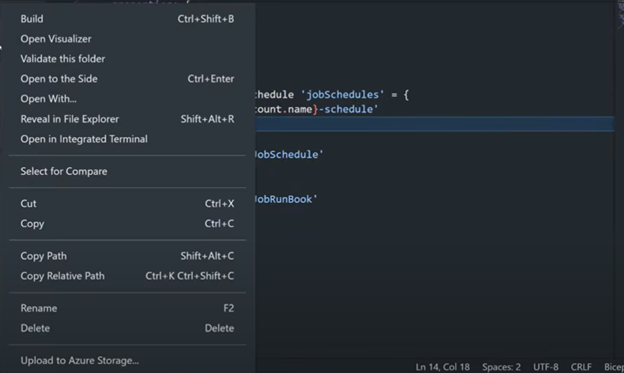Choose Select for Compare
This screenshot has width=624, height=373.
click(x=127, y=171)
